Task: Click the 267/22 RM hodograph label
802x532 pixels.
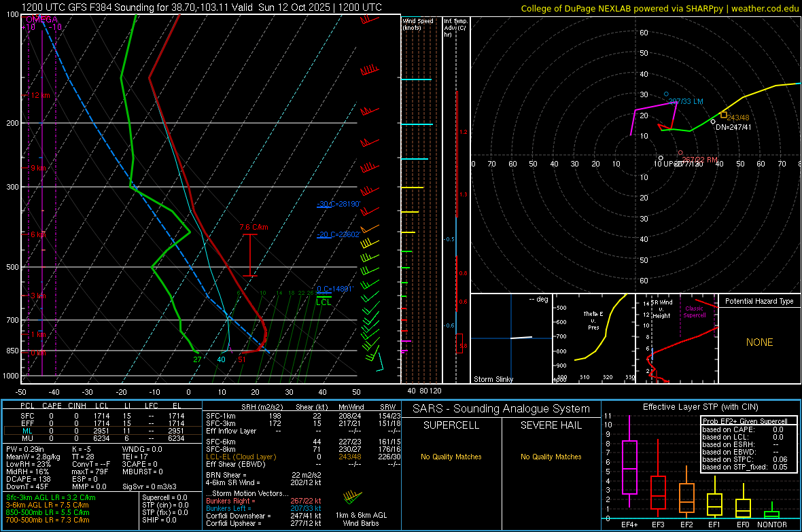Action: coord(699,160)
